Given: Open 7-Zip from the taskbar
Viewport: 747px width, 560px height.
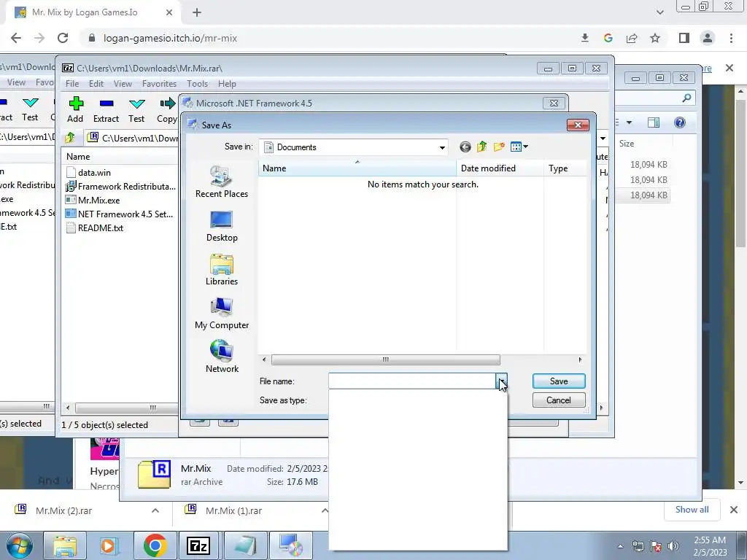Looking at the screenshot, I should pos(198,545).
